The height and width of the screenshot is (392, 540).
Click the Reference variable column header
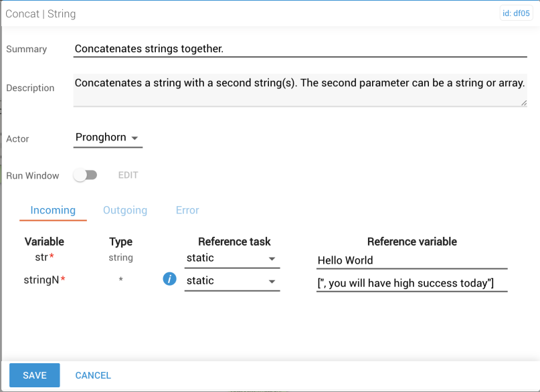point(412,241)
